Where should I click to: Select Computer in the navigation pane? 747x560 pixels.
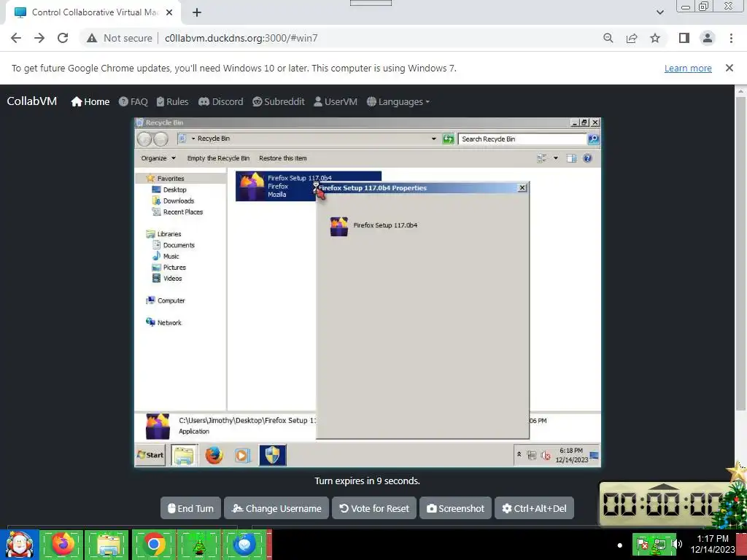pos(171,300)
